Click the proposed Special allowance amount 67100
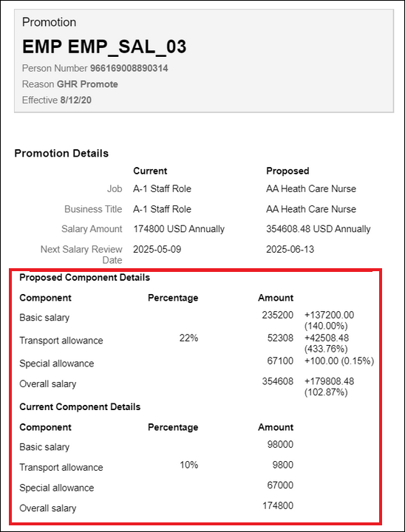This screenshot has width=405, height=532. click(x=280, y=361)
